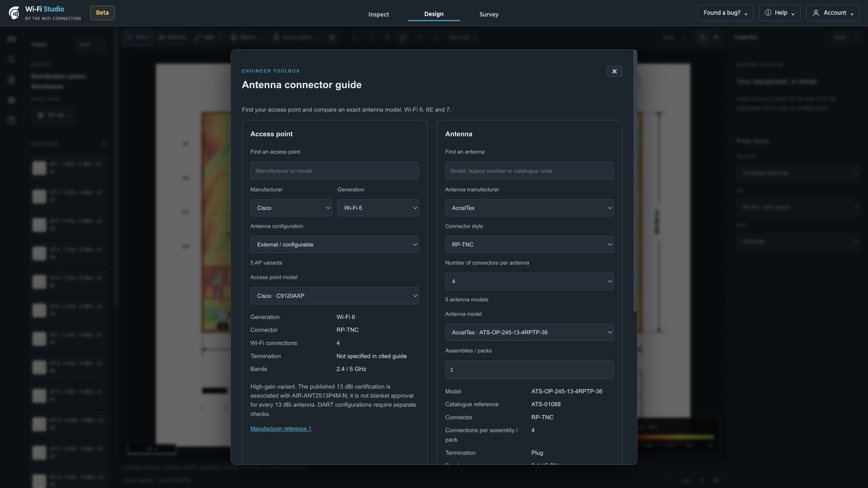Click the Find an antenna search field
The height and width of the screenshot is (488, 868).
click(x=529, y=171)
